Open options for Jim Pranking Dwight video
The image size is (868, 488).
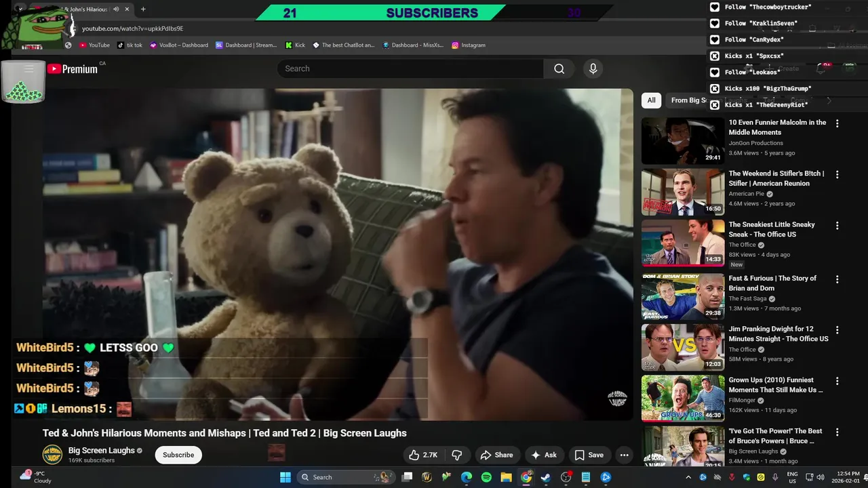coord(837,330)
